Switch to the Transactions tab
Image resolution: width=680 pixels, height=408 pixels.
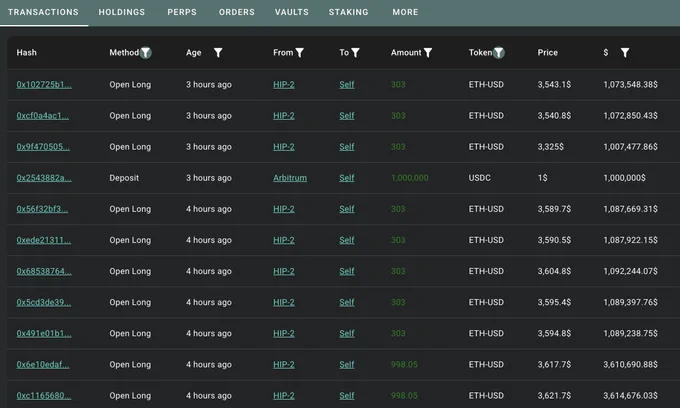43,12
